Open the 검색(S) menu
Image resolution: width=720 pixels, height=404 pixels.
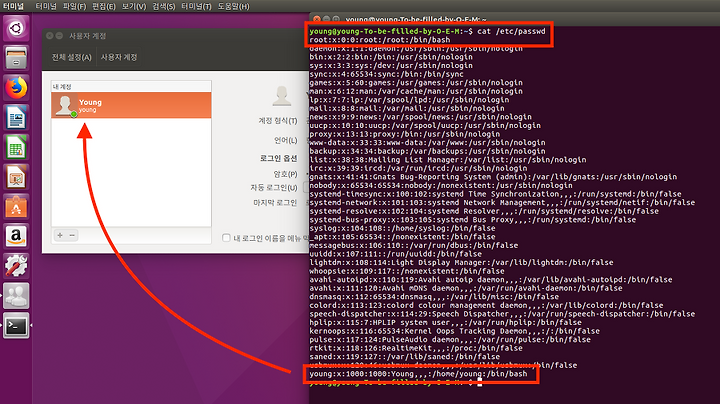163,6
